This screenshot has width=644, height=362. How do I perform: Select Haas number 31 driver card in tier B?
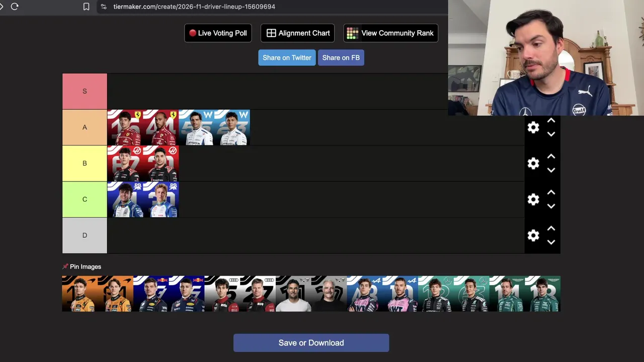click(x=160, y=164)
